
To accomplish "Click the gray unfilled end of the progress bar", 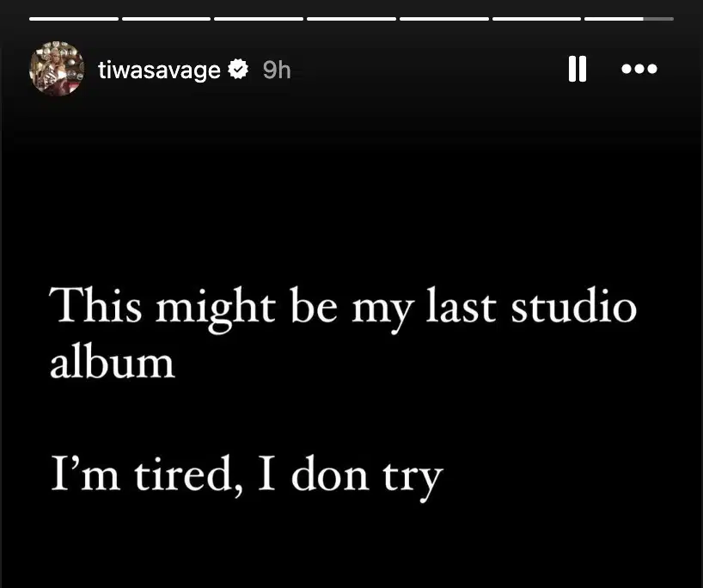I will [x=659, y=18].
